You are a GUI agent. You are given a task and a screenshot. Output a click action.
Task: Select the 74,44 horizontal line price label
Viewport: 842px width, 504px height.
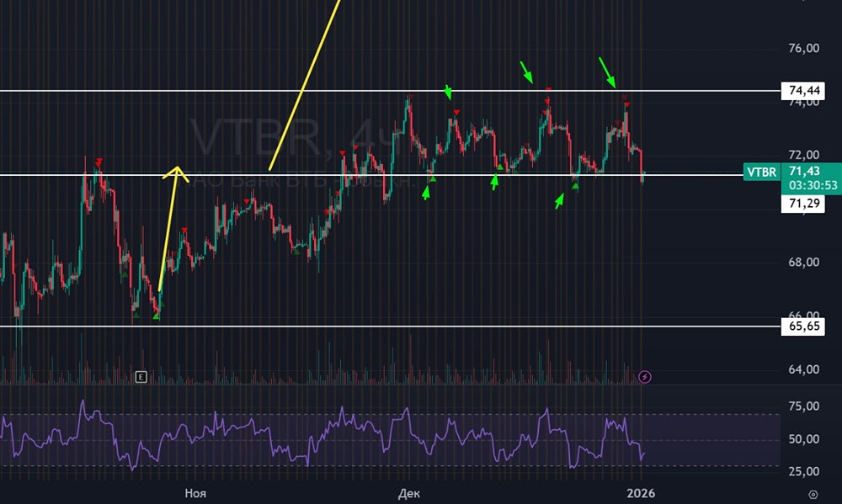tap(802, 90)
